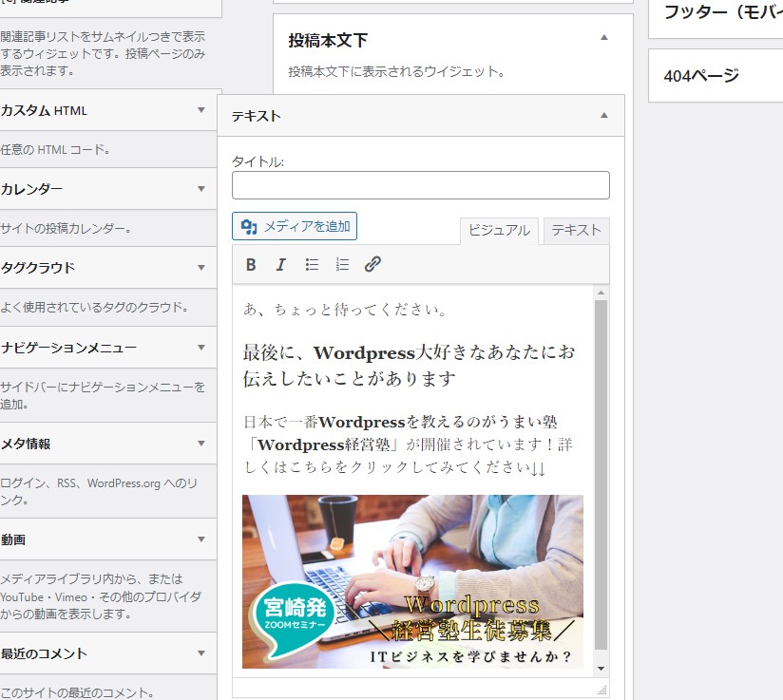This screenshot has height=700, width=783.
Task: Expand the メタ情報 widget
Action: (201, 444)
